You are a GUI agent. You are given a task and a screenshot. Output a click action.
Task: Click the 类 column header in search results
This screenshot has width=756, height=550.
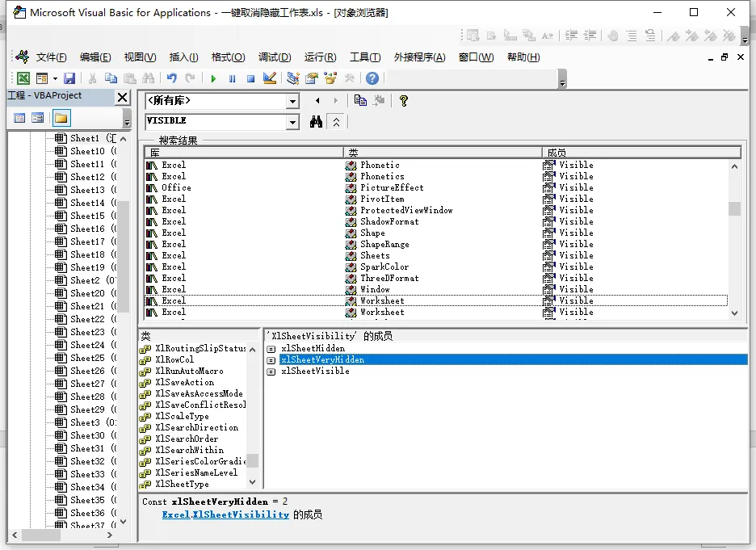tap(443, 153)
